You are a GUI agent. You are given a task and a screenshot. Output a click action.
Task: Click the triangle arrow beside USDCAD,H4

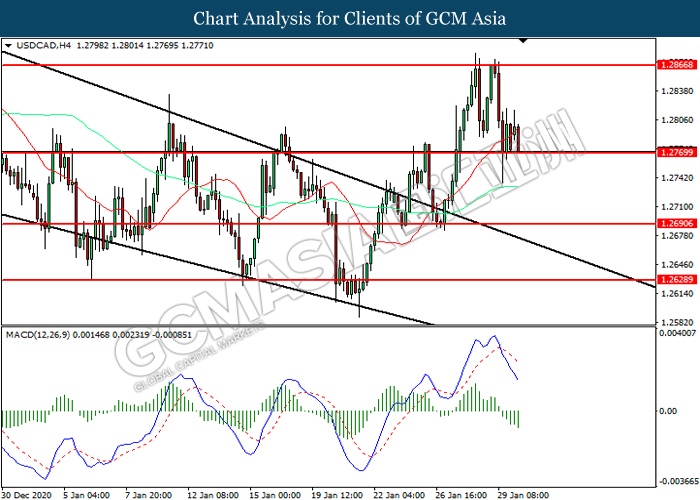9,45
